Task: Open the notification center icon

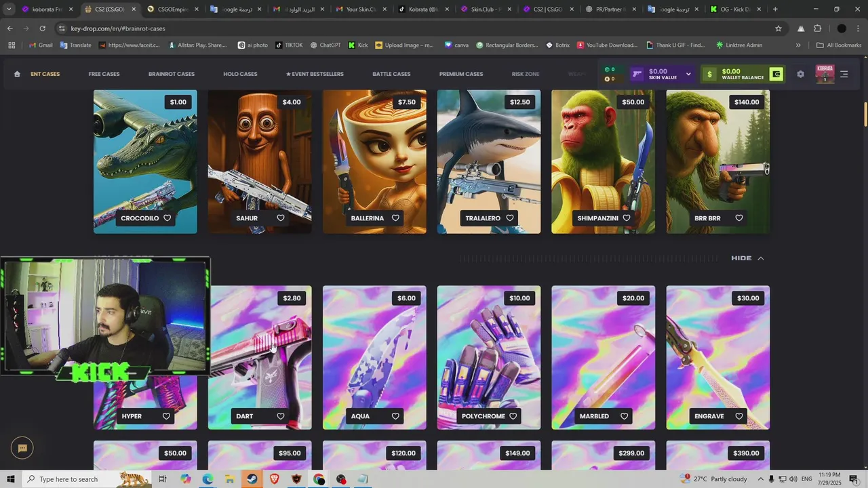Action: pyautogui.click(x=854, y=479)
